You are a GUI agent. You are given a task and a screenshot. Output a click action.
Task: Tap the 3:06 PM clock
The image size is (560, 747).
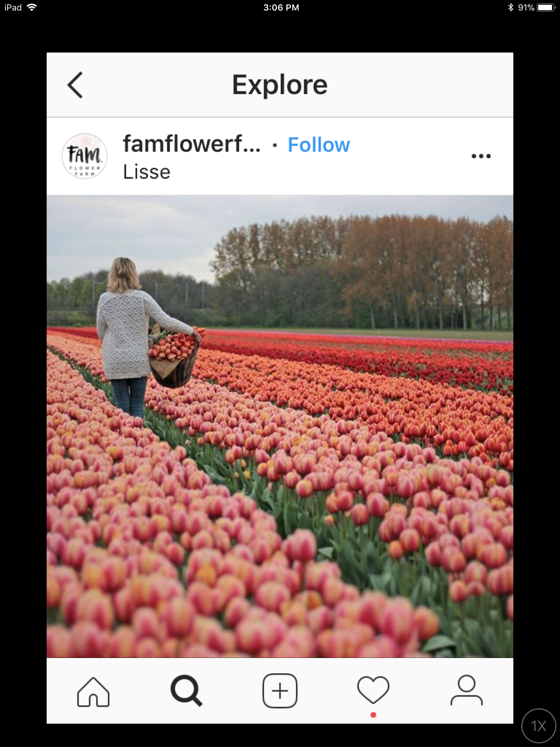point(281,7)
